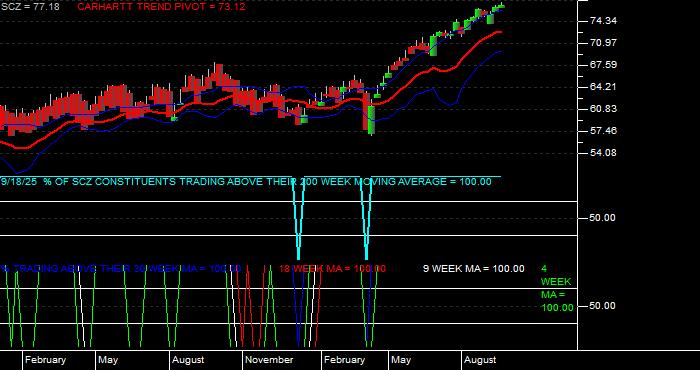Viewport: 700px width, 370px height.
Task: Click the 9 WEEK MA = 100.00 label
Action: 474,269
